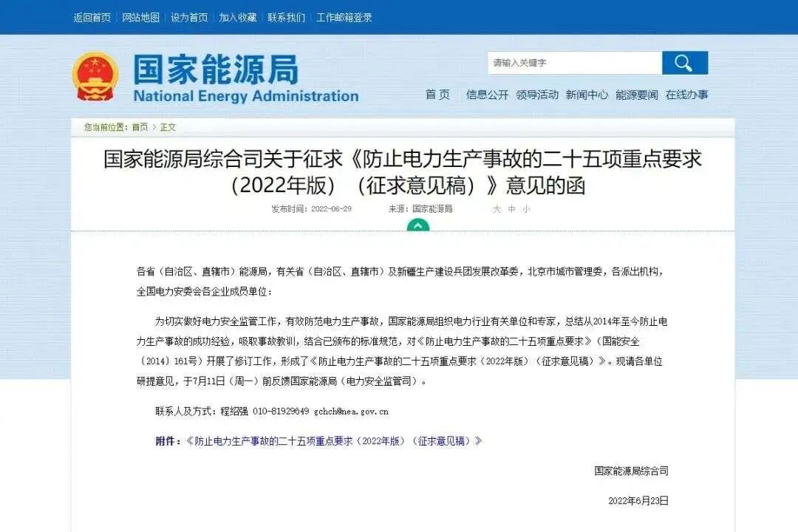The width and height of the screenshot is (798, 532).
Task: Click the search magnifier button
Action: (x=684, y=63)
